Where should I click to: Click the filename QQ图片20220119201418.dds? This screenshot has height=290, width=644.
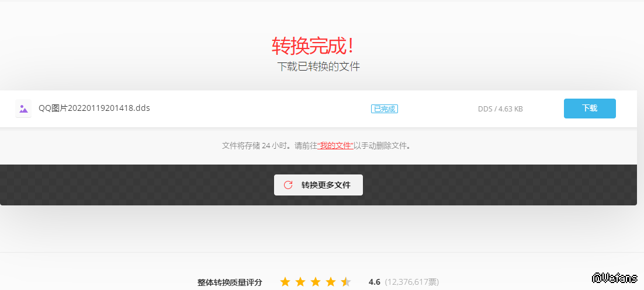[94, 109]
